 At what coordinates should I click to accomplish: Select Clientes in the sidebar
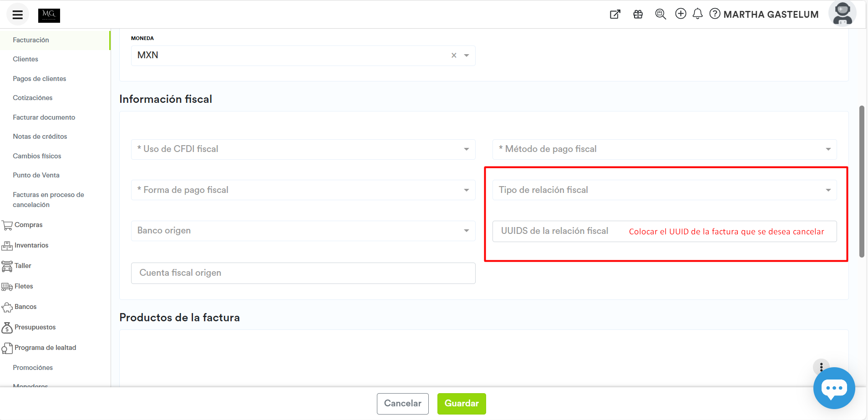[x=25, y=59]
